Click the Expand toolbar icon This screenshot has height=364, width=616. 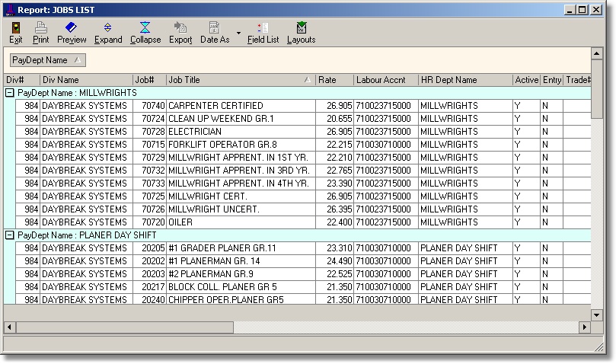[x=108, y=33]
